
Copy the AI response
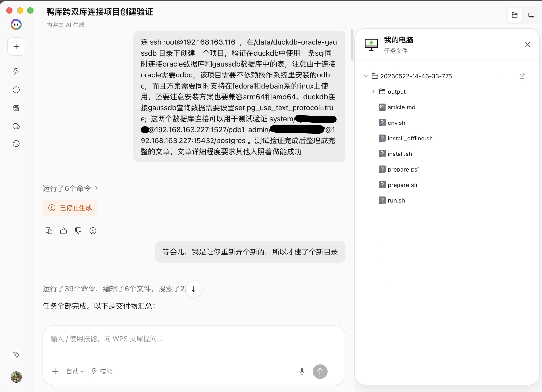(49, 231)
